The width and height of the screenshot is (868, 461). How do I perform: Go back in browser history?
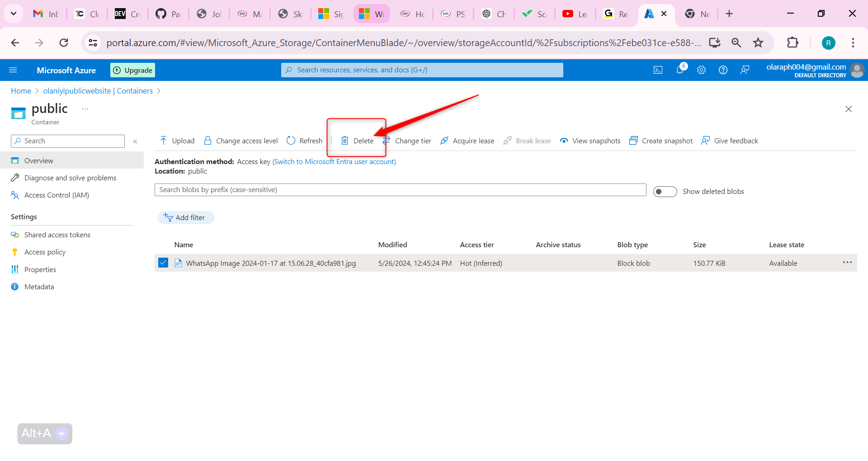click(x=15, y=42)
